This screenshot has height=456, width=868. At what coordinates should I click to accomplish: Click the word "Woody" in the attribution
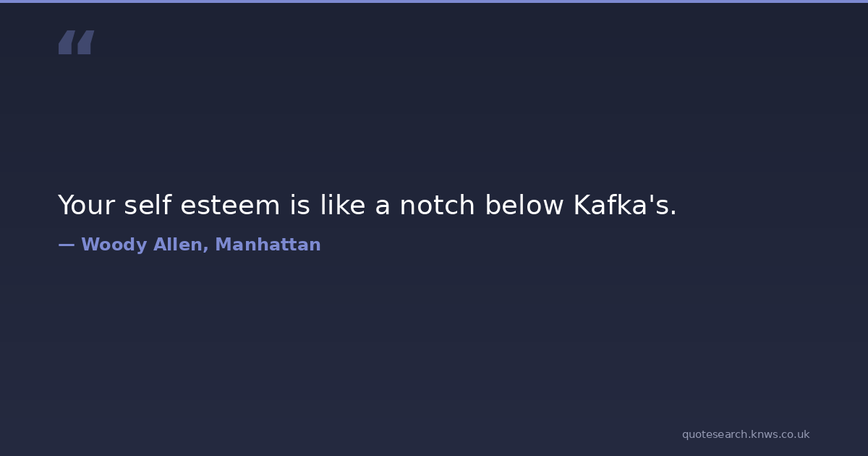[x=114, y=245]
